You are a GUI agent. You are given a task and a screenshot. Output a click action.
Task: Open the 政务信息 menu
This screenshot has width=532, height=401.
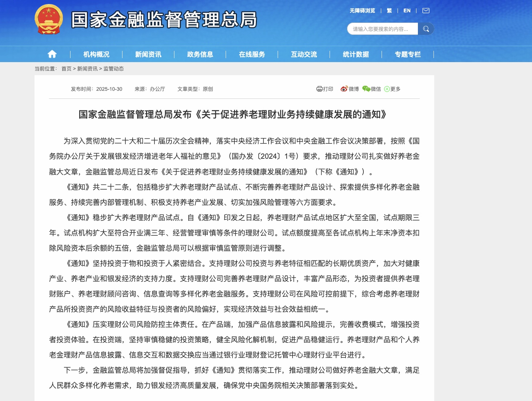pyautogui.click(x=200, y=54)
